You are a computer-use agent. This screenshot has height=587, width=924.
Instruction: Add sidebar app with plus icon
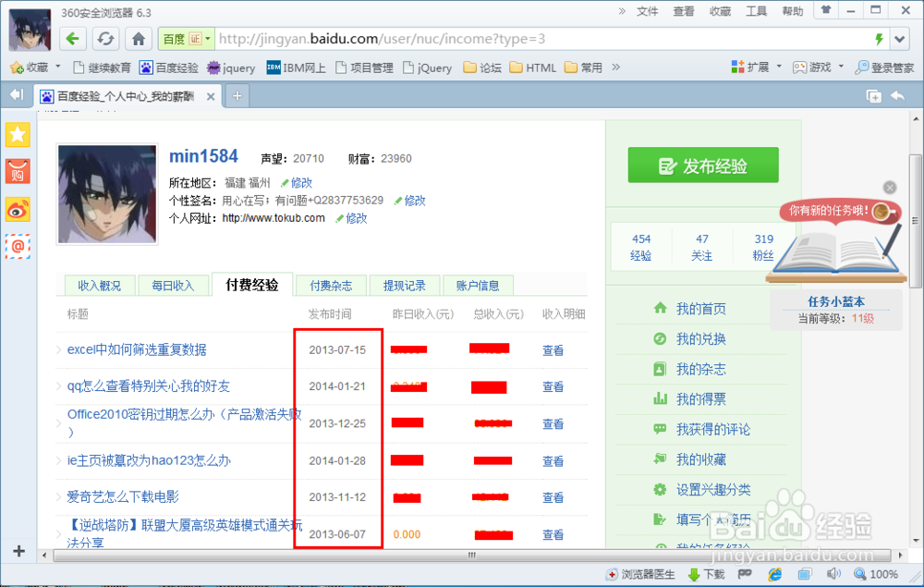point(18,551)
